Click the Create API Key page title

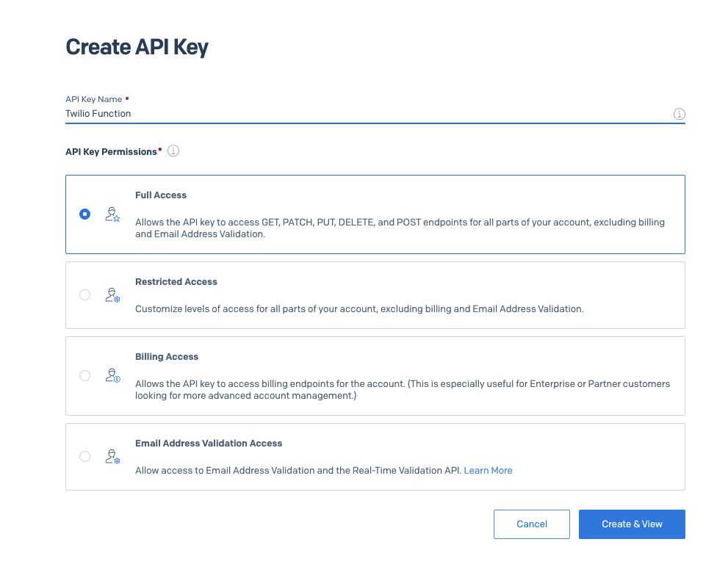(137, 47)
